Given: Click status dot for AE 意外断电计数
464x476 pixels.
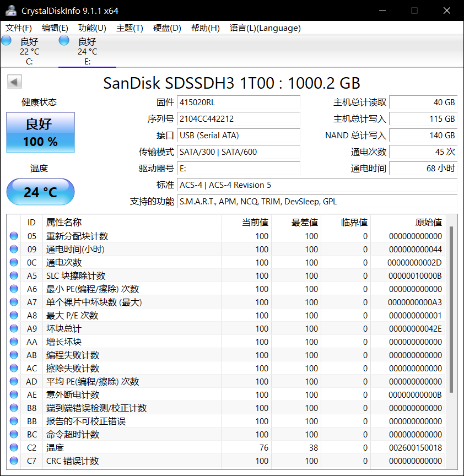Looking at the screenshot, I should pos(14,394).
